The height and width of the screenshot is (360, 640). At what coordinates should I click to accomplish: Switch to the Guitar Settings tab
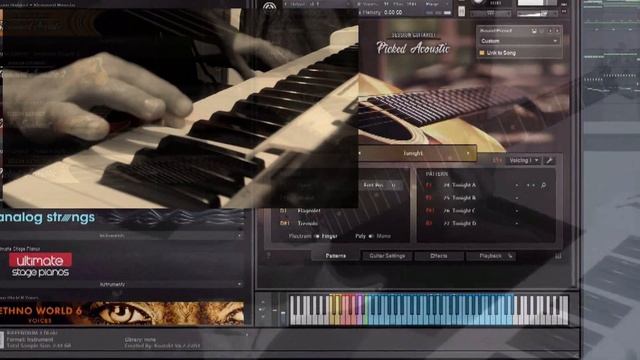(x=387, y=256)
